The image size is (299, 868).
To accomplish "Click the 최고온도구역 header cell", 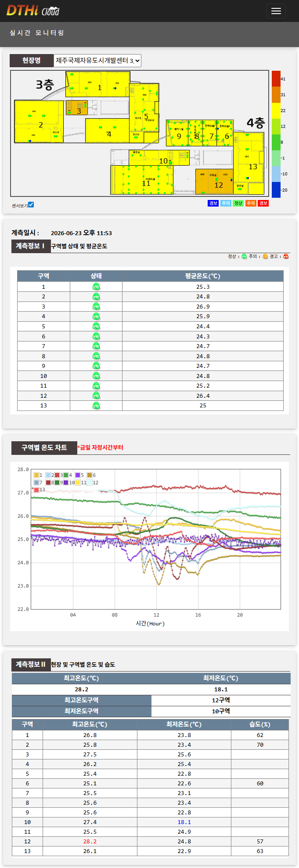I will [82, 700].
